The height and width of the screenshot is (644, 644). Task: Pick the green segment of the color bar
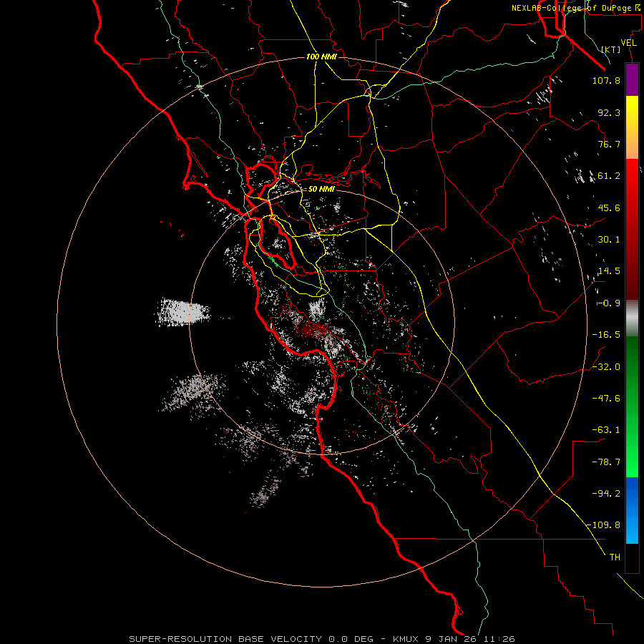point(632,406)
